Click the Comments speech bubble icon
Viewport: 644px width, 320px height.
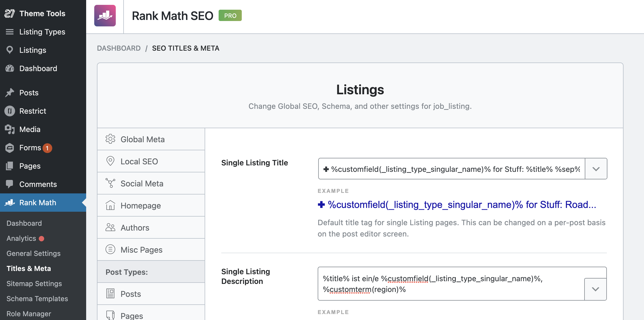coord(10,184)
